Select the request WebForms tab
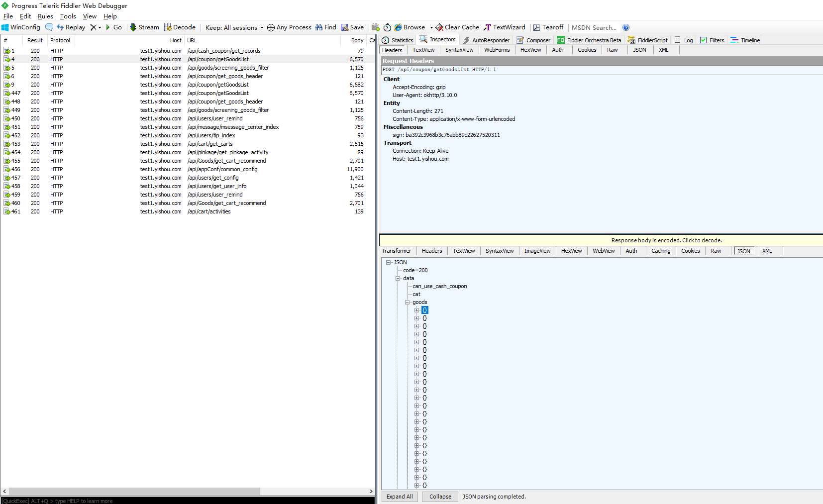This screenshot has width=823, height=504. click(497, 50)
